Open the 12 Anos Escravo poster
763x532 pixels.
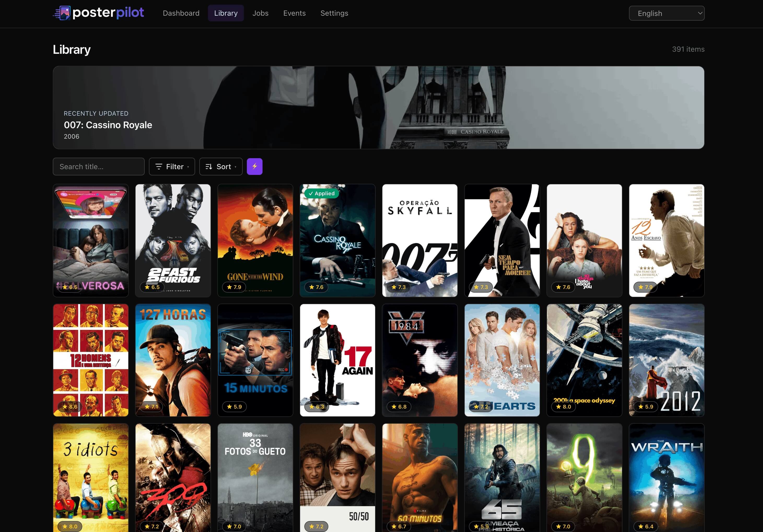click(667, 240)
